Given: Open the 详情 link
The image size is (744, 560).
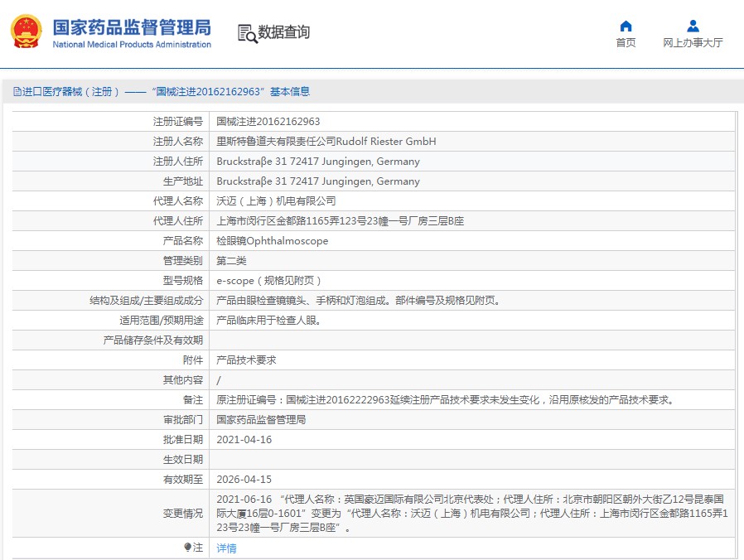Looking at the screenshot, I should tap(226, 548).
